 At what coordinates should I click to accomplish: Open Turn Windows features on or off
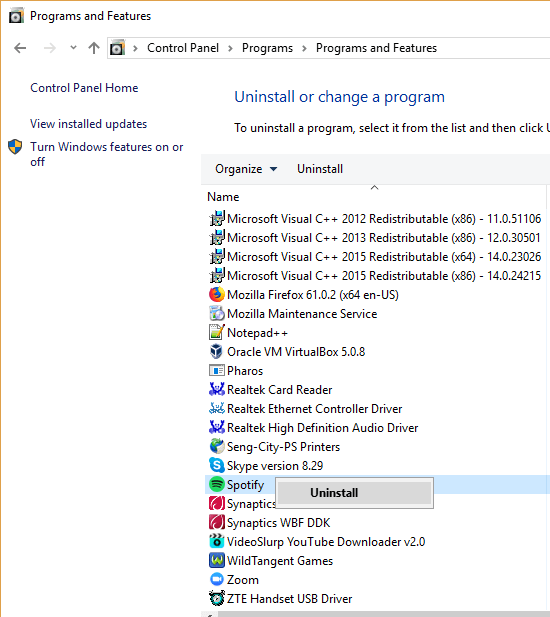point(107,154)
